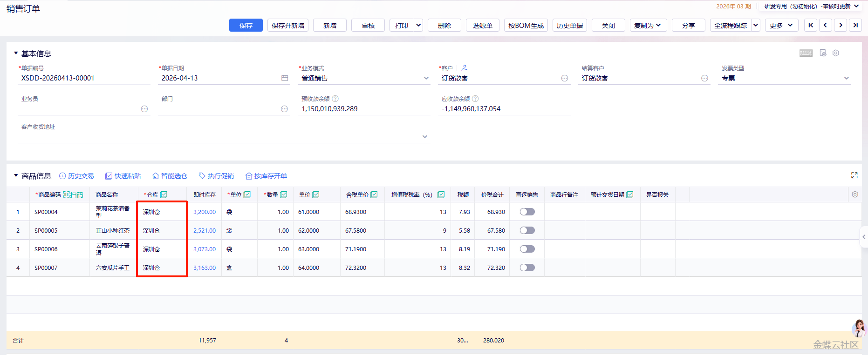Open 客户 lookup ellipsis icon
This screenshot has height=355, width=868.
[565, 78]
